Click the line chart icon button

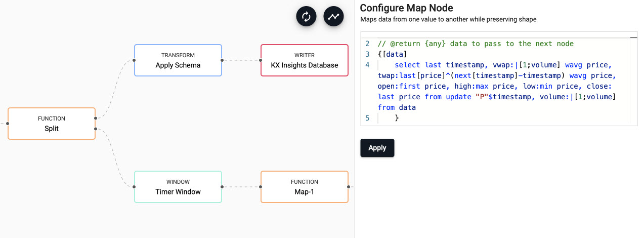[x=333, y=16]
